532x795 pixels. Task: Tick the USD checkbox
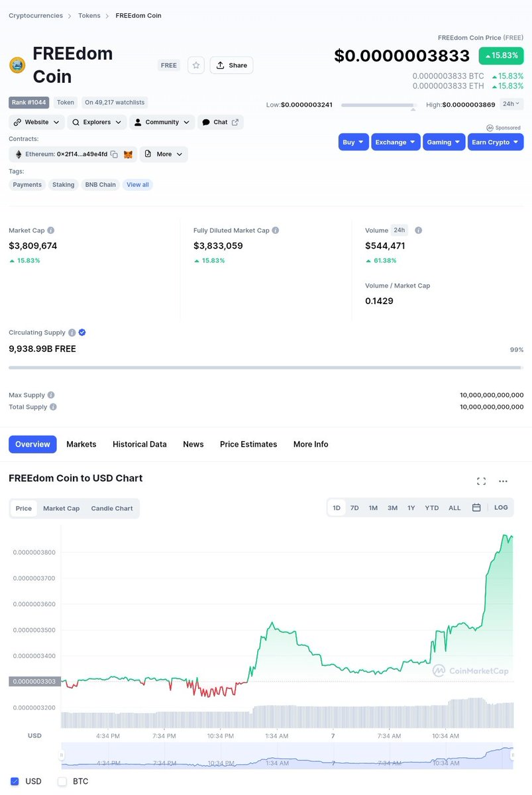(x=15, y=781)
